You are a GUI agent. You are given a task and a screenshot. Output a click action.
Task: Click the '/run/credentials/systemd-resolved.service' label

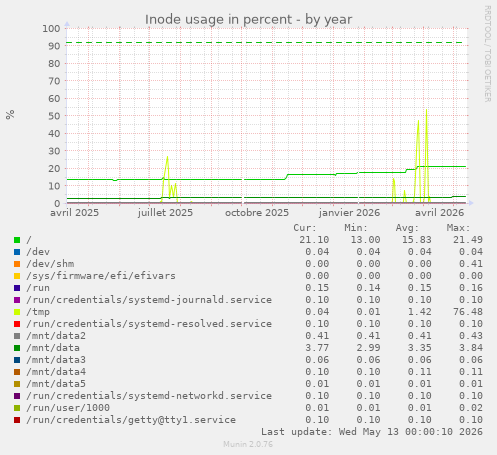[149, 324]
